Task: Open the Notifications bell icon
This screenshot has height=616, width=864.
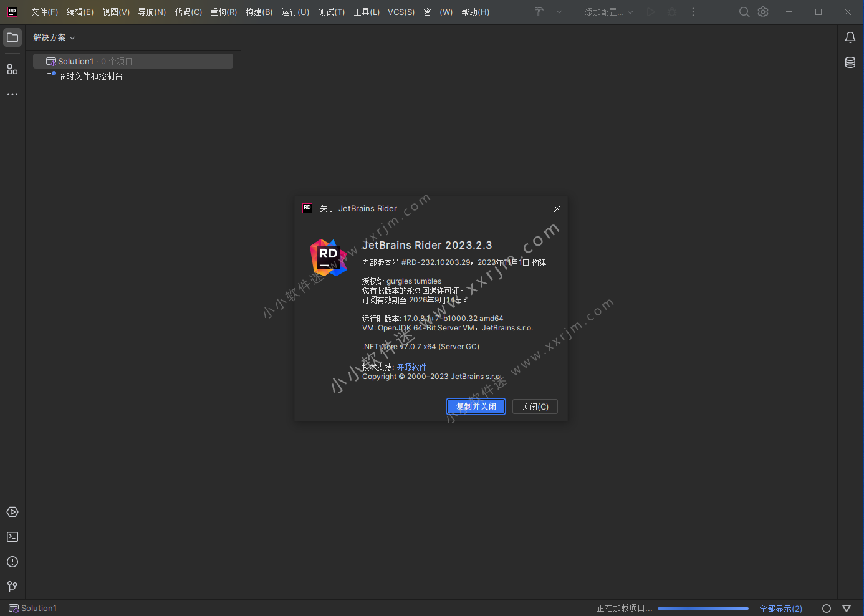Action: 850,37
